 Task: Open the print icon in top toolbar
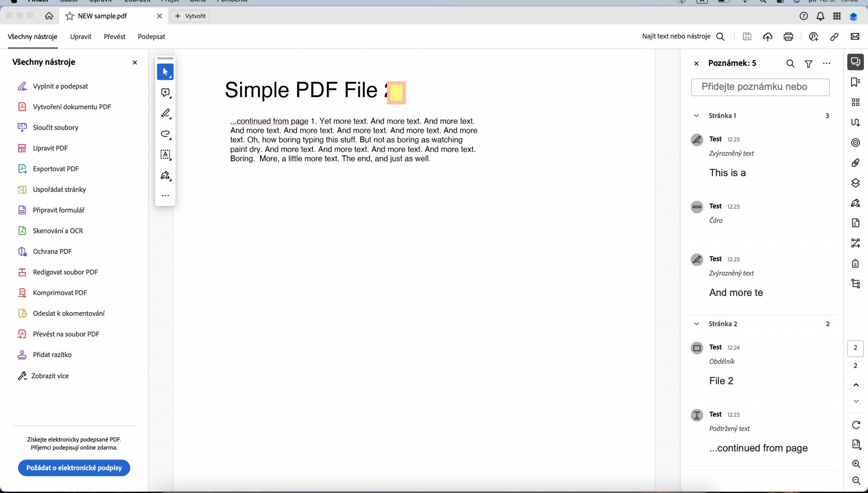pos(788,37)
